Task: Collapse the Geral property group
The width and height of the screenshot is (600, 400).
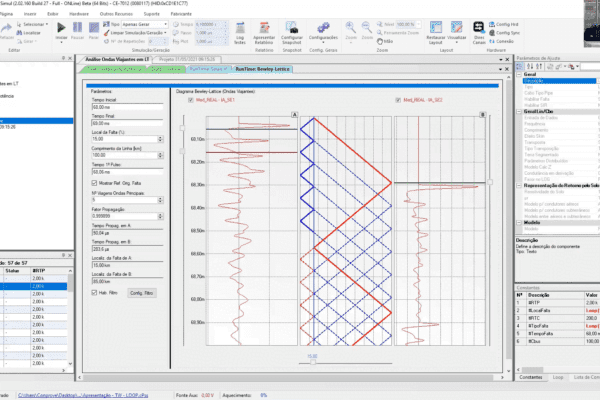Action: coord(517,73)
